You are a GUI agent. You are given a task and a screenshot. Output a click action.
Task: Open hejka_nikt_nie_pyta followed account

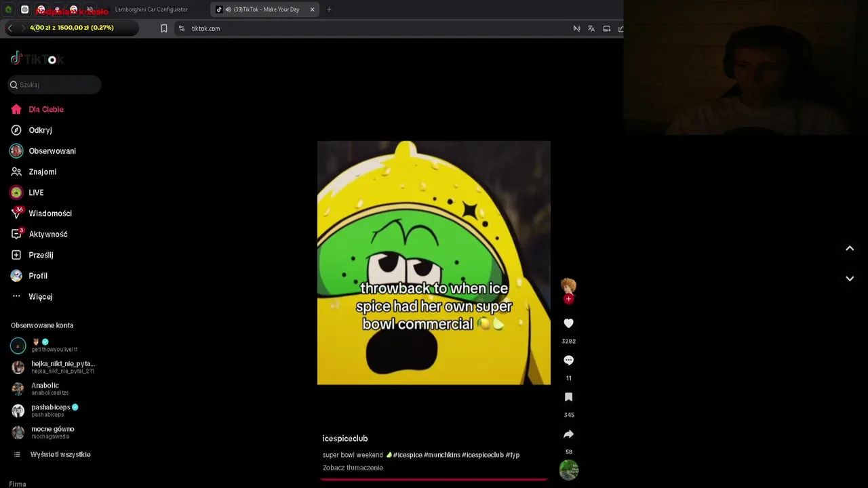tap(53, 367)
